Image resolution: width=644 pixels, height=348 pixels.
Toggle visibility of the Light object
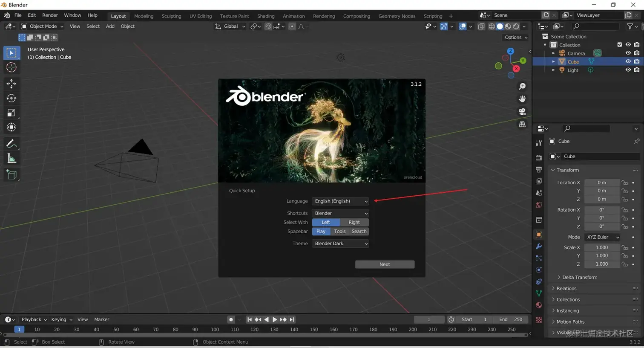(x=628, y=70)
